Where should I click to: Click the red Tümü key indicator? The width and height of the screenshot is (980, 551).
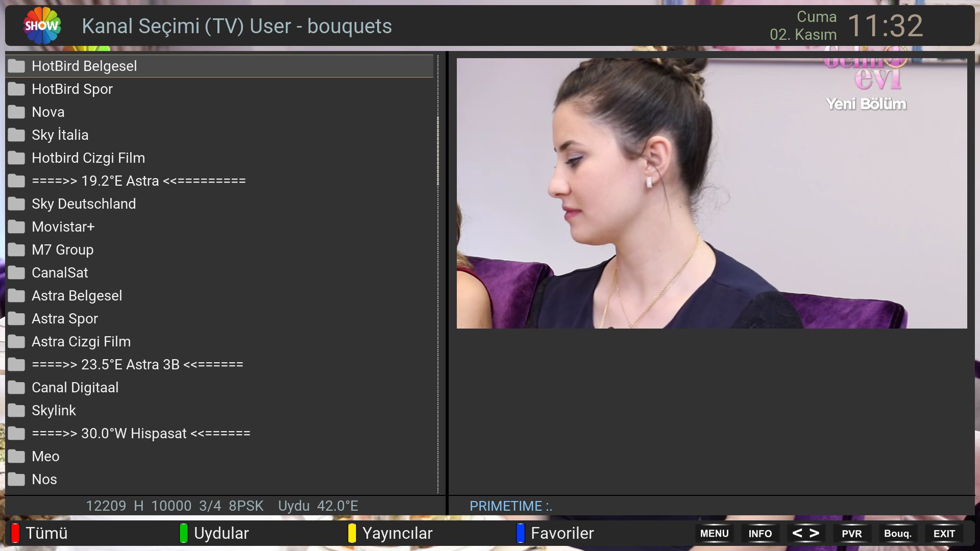pos(15,533)
